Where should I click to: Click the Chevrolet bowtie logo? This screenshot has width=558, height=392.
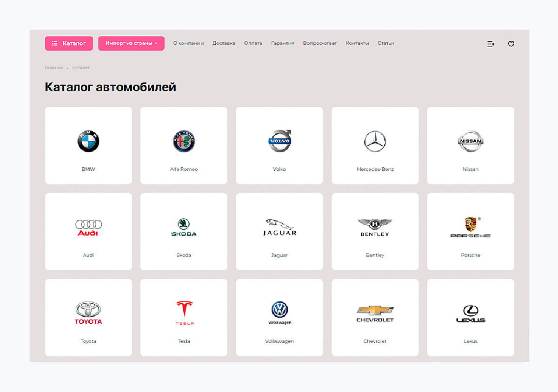pos(375,313)
